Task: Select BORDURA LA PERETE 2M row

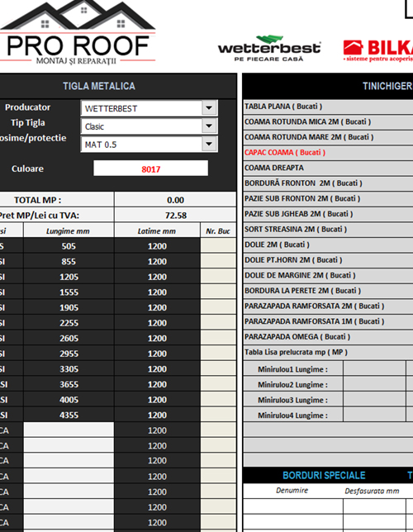Action: tap(328, 291)
